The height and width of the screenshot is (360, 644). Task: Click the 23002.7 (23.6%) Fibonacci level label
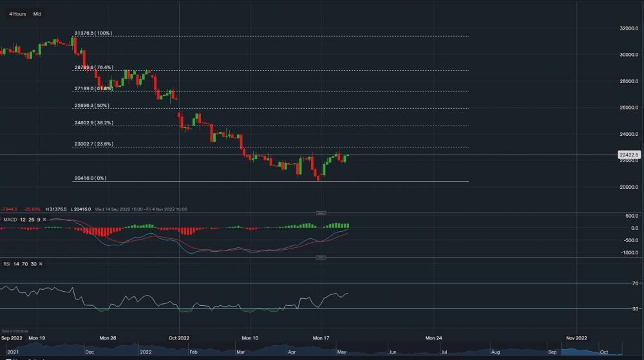pos(94,144)
